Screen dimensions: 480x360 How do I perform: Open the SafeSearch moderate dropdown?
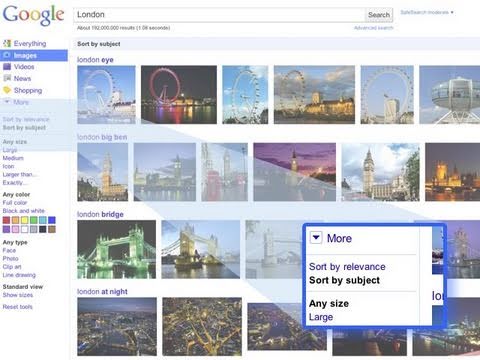click(x=427, y=12)
